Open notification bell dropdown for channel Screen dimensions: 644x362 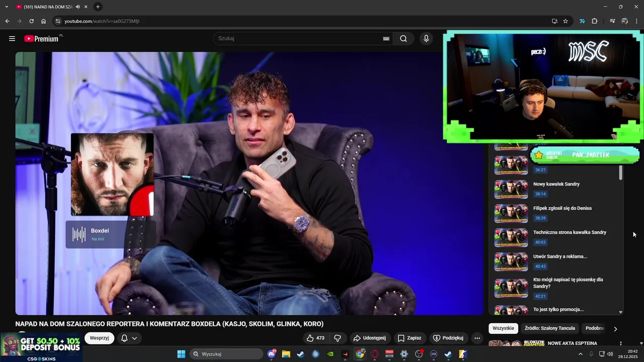pyautogui.click(x=129, y=338)
